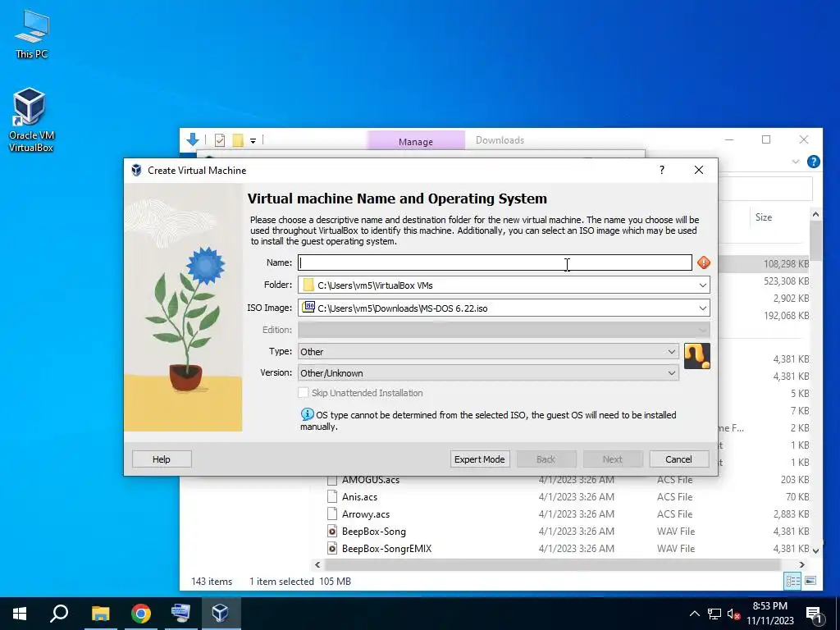This screenshot has width=840, height=630.
Task: Click the 523,308 KB size entry
Action: click(786, 281)
